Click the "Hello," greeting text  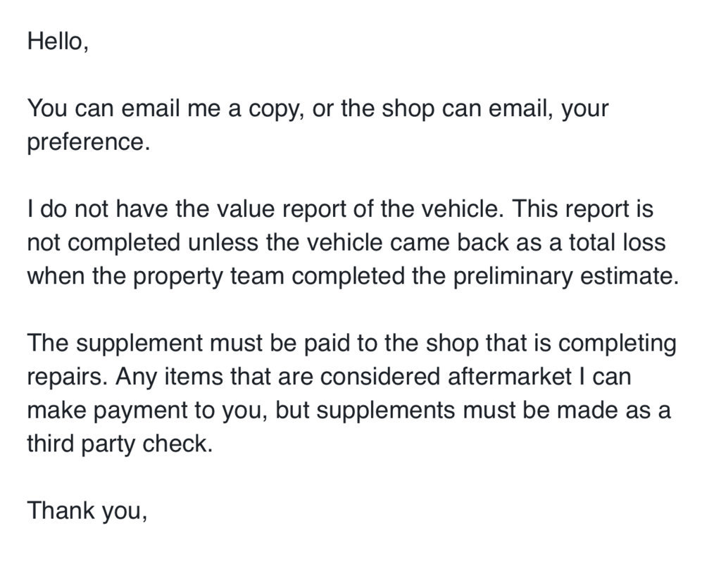point(58,42)
